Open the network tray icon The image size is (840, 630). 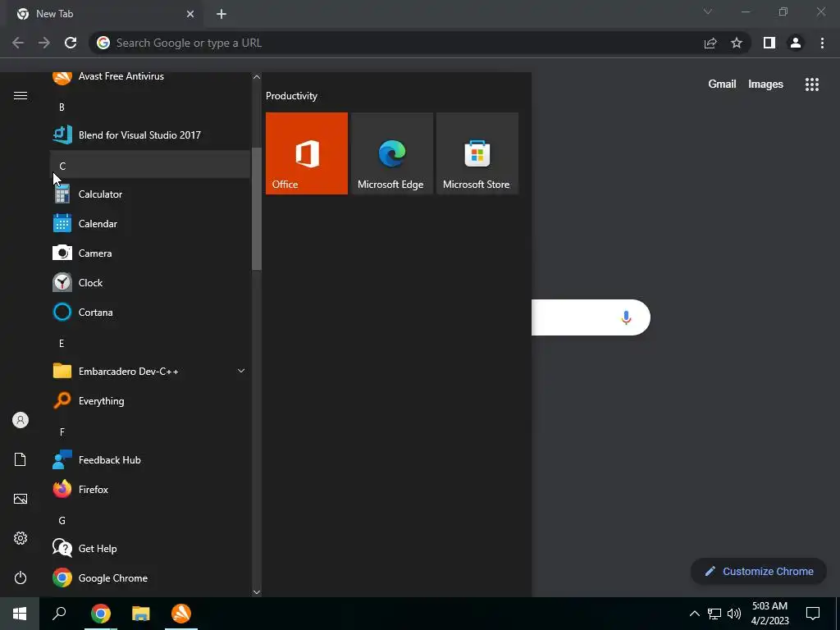714,614
